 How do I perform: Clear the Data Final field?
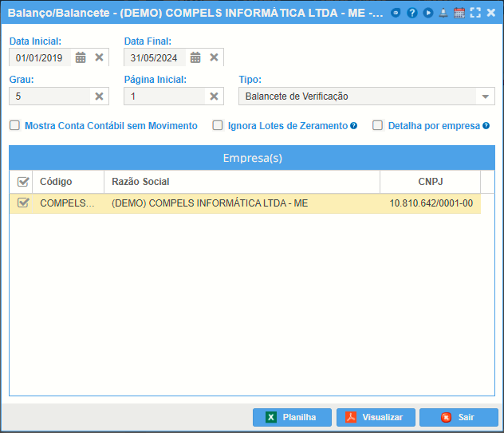pos(214,57)
